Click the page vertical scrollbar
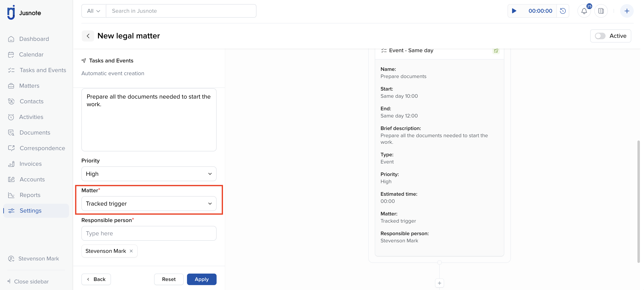This screenshot has height=290, width=644. click(638, 201)
